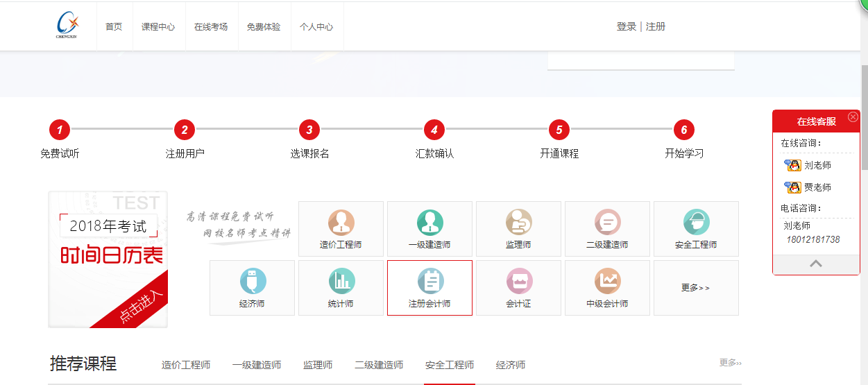Open 个人中心 navigation item
Image resolution: width=868 pixels, height=385 pixels.
316,26
